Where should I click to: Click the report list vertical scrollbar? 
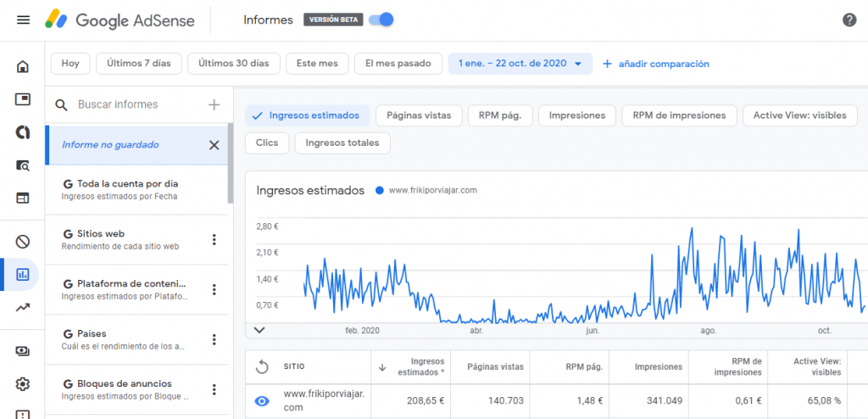[231, 164]
